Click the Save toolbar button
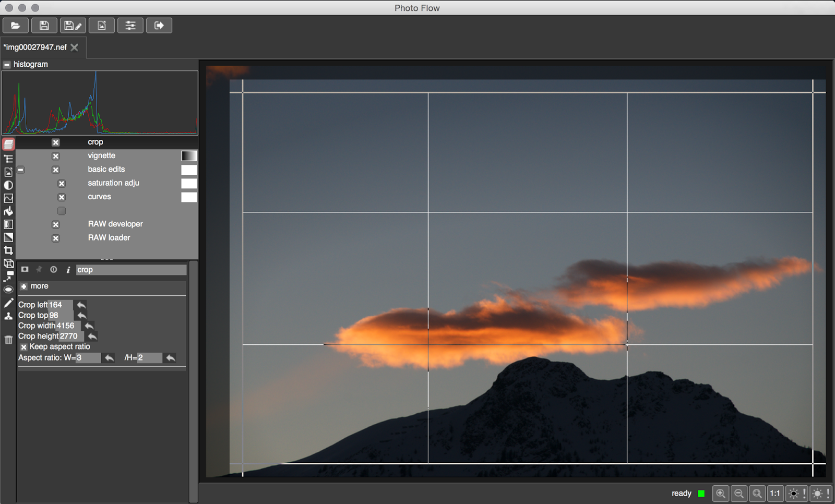The width and height of the screenshot is (835, 504). coord(44,26)
